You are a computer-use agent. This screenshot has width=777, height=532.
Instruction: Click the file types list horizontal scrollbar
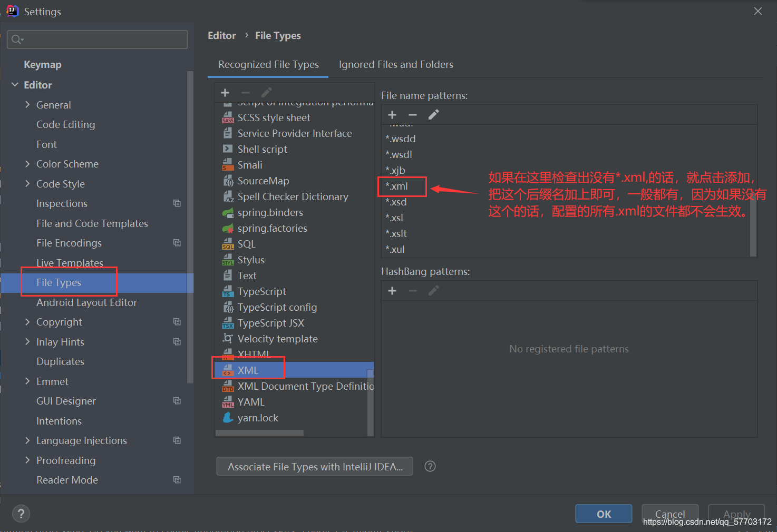[x=259, y=433]
